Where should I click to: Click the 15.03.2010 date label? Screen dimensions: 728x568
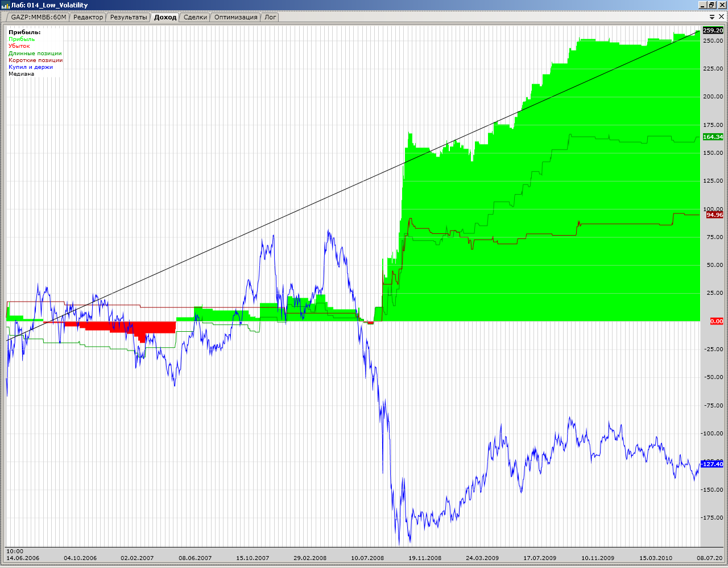pos(656,558)
